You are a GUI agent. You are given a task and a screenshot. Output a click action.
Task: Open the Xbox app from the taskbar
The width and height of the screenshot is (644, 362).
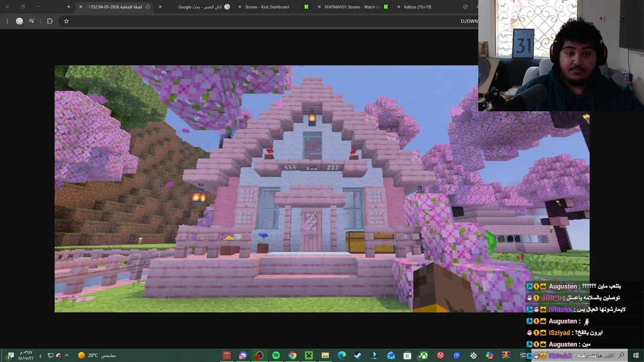(424, 355)
